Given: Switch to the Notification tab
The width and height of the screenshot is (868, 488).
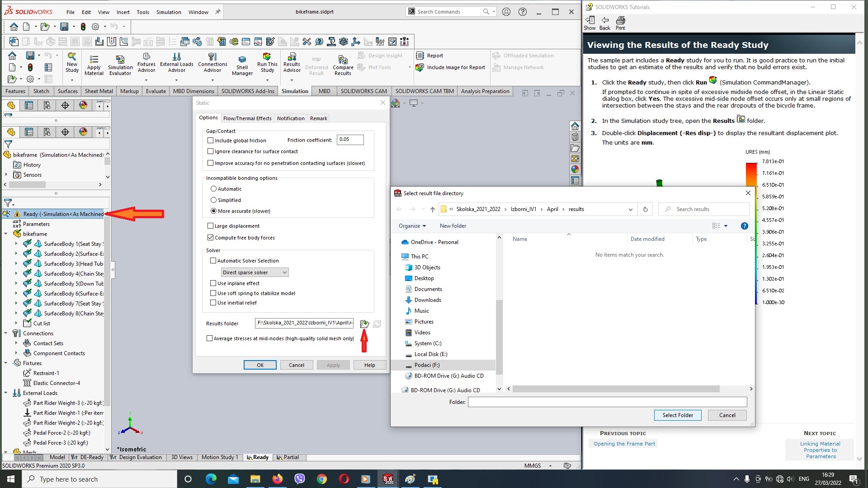Looking at the screenshot, I should click(291, 118).
